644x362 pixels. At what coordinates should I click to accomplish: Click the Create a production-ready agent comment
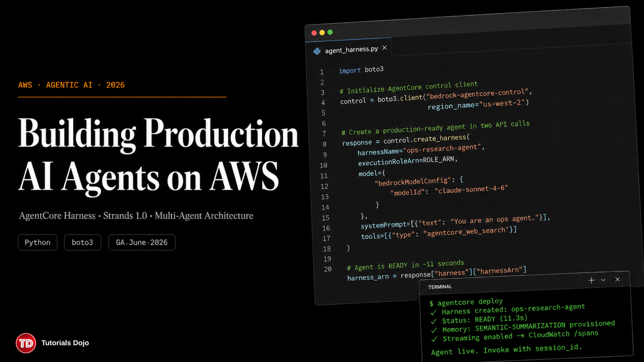pos(436,128)
